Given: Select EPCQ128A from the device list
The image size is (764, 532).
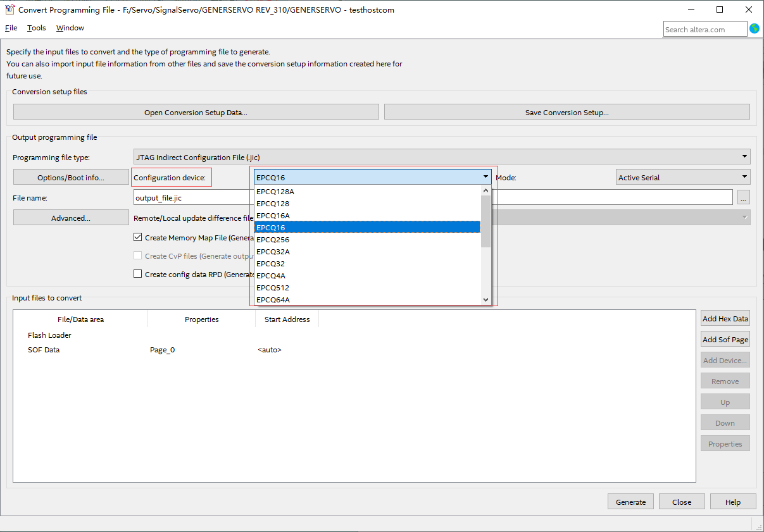Looking at the screenshot, I should [367, 191].
